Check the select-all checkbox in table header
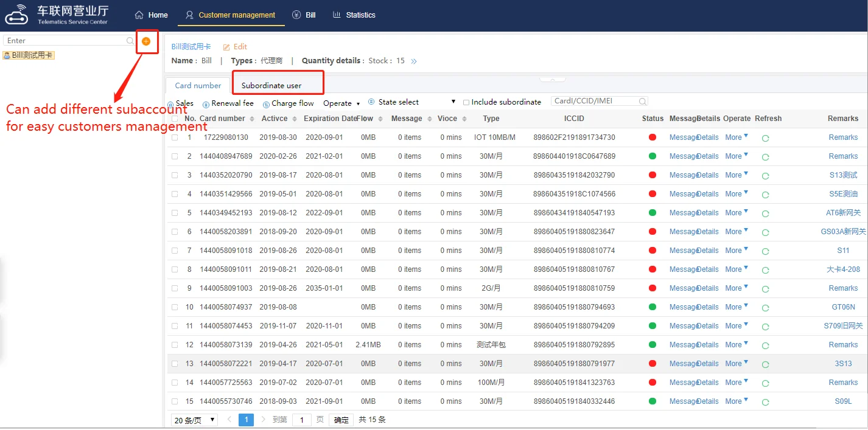Screen dimensions: 868x430 point(175,119)
